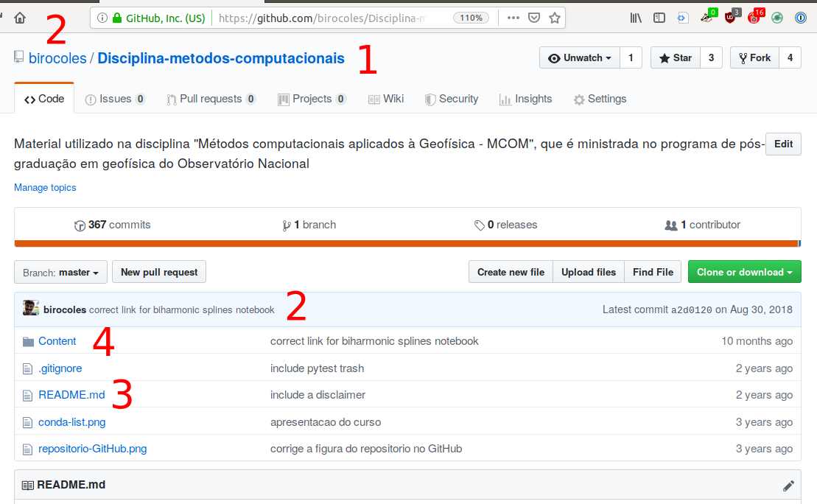817x504 pixels.
Task: View the 1 contributor page
Action: (702, 225)
